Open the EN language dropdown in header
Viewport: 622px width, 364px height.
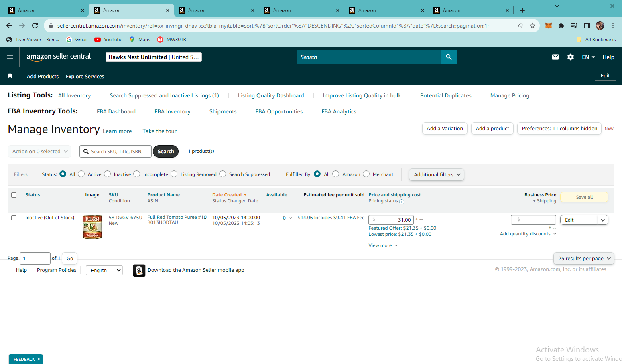click(588, 57)
